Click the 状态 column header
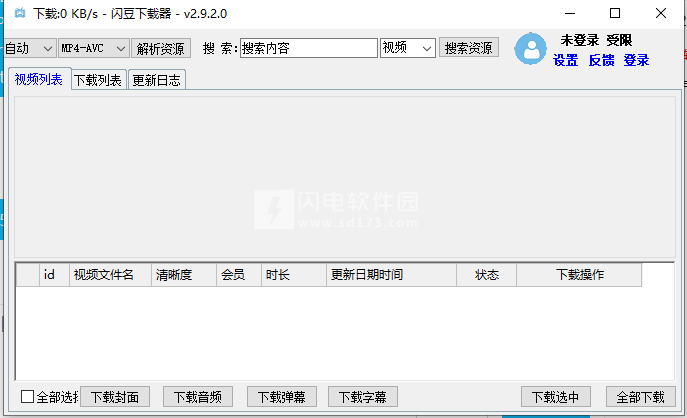The image size is (687, 418). pos(486,275)
